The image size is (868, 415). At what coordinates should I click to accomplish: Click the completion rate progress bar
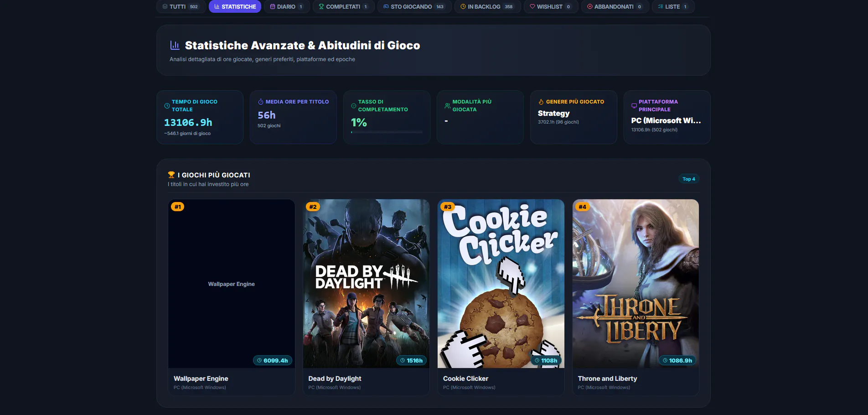[387, 132]
